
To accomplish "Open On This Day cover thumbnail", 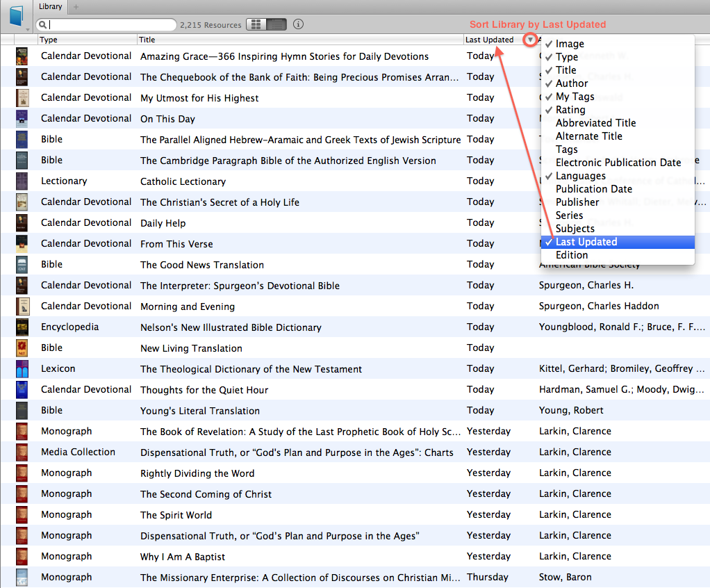I will [x=22, y=119].
